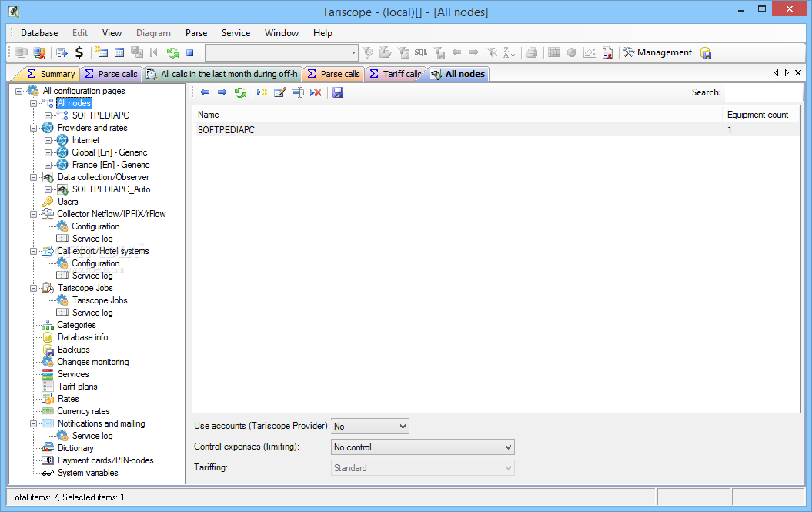The width and height of the screenshot is (812, 512).
Task: Click the dollar sign tariff icon
Action: tap(79, 52)
